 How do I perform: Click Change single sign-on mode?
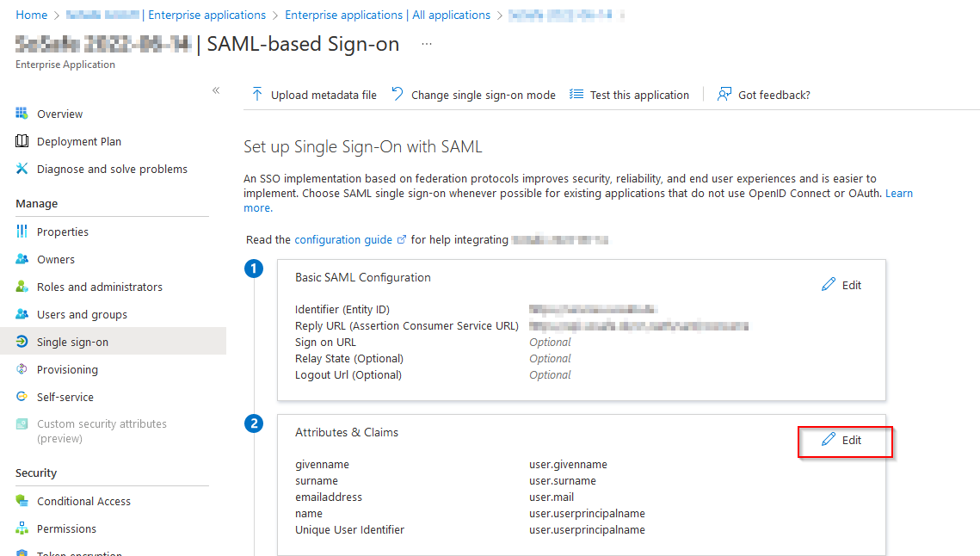pos(473,95)
